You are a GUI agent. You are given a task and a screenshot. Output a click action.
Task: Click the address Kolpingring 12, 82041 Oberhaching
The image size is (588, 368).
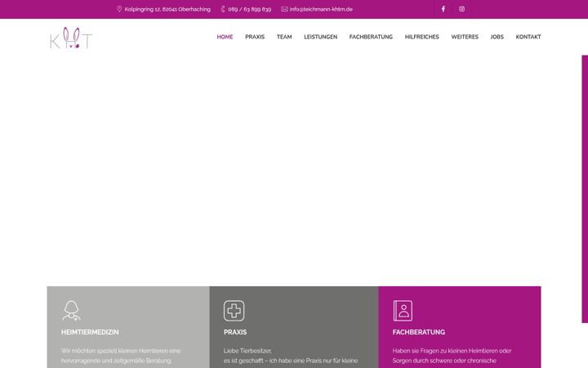(x=167, y=9)
